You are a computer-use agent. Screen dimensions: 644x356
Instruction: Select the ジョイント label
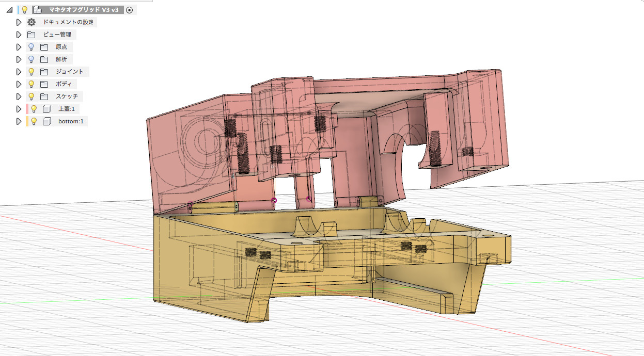pyautogui.click(x=70, y=72)
